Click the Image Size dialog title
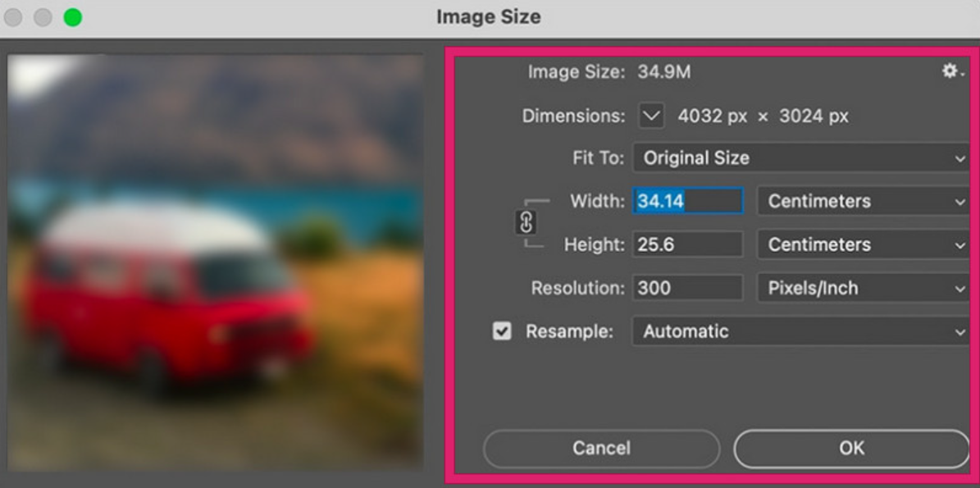 coord(489,17)
